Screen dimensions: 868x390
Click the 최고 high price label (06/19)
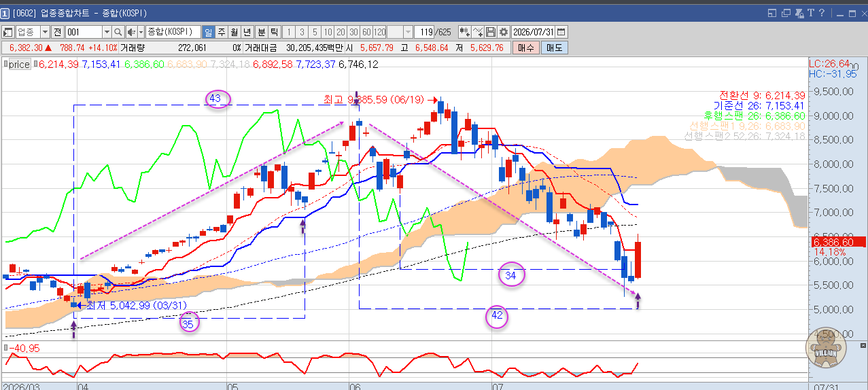tap(374, 100)
